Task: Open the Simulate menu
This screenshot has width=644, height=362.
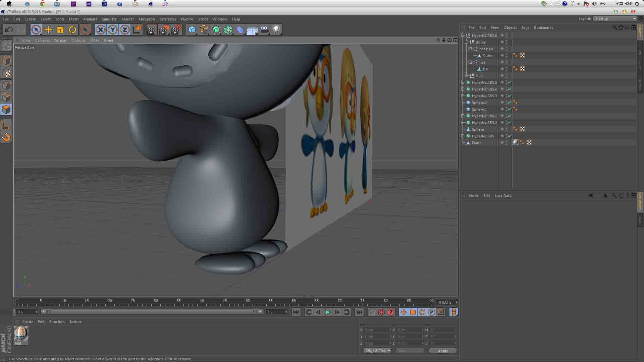Action: [x=109, y=19]
